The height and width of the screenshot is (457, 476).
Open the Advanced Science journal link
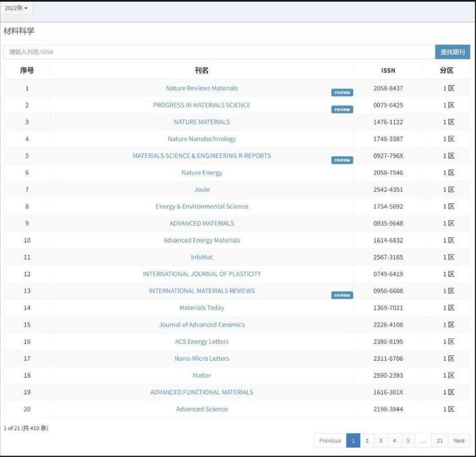[201, 409]
